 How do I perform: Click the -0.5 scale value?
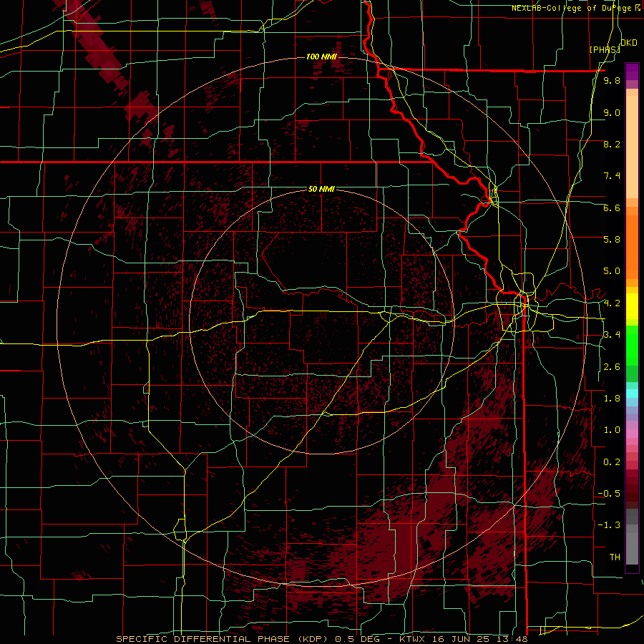[609, 494]
